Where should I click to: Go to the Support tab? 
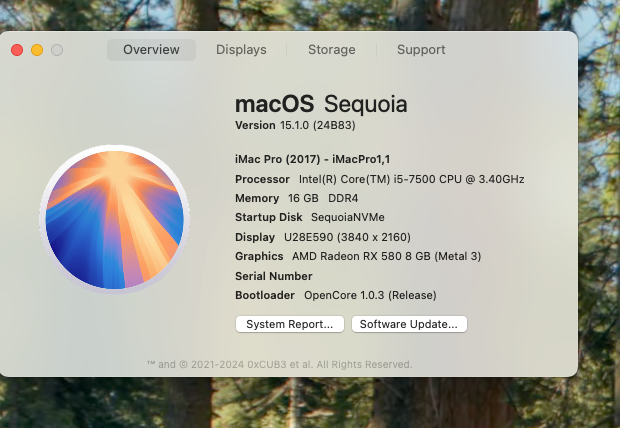coord(421,50)
